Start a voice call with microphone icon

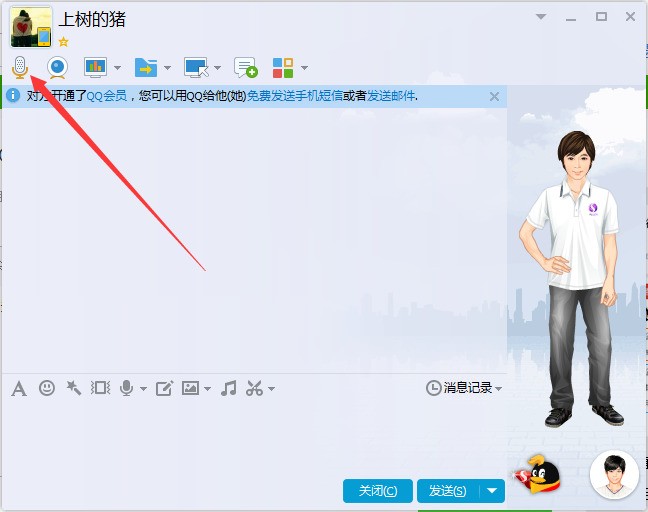pyautogui.click(x=20, y=67)
